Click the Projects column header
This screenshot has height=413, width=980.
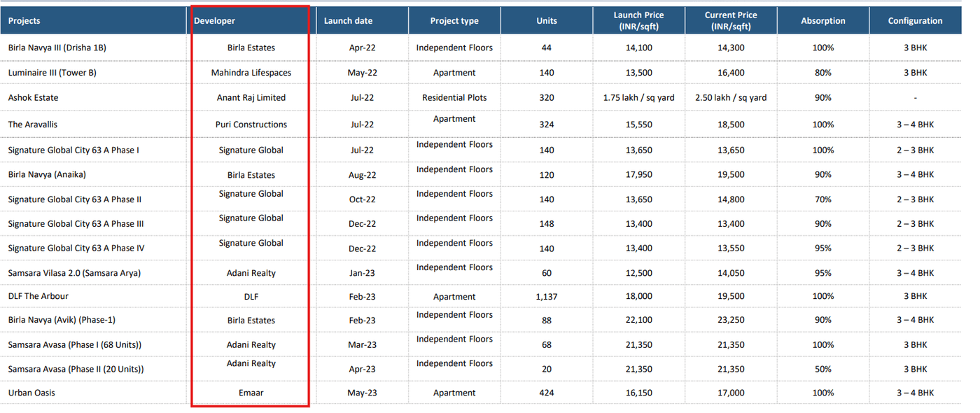pyautogui.click(x=24, y=21)
